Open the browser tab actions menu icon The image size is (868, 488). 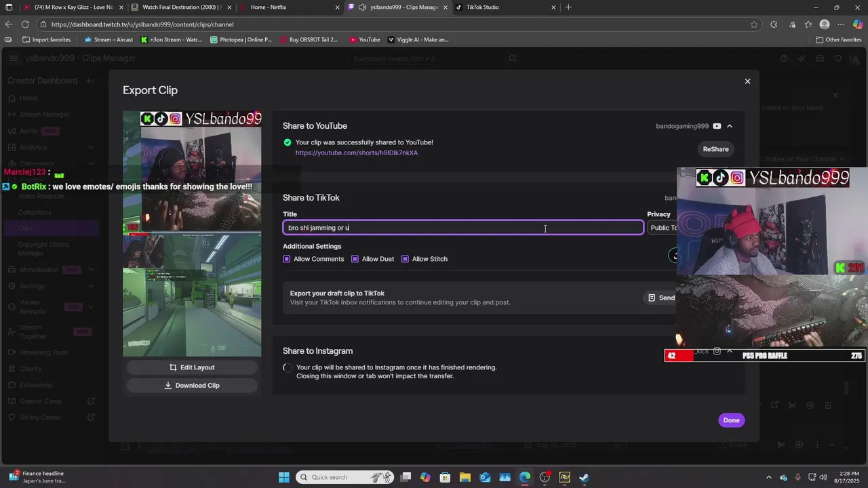pyautogui.click(x=9, y=7)
